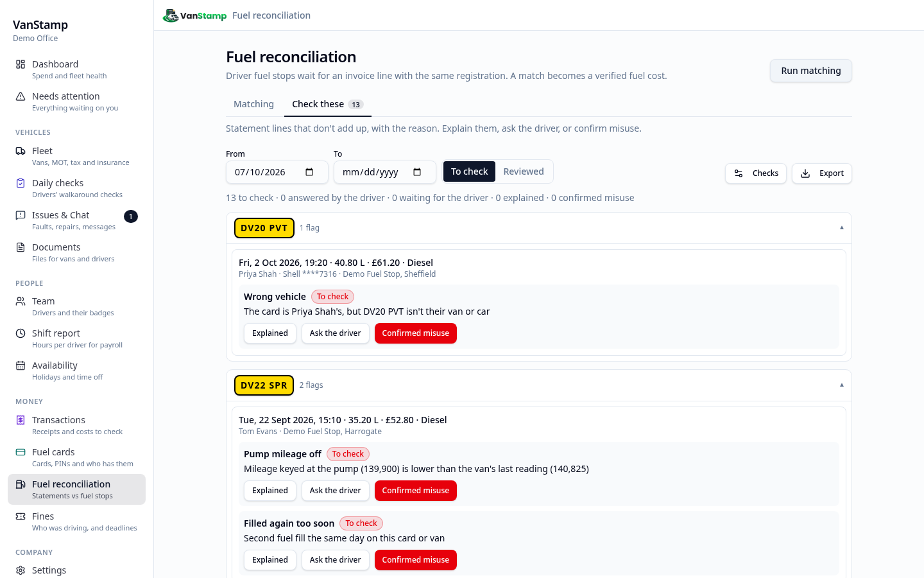Open the Fuel cards icon

[x=21, y=452]
